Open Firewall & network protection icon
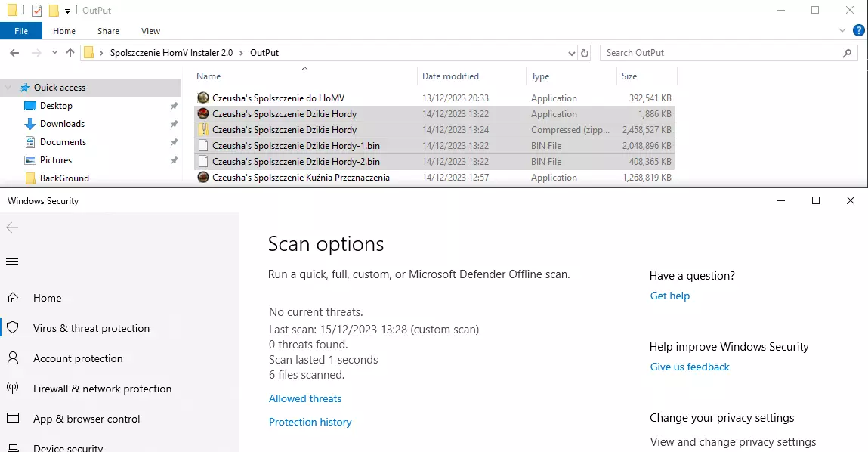The image size is (868, 452). click(x=13, y=389)
